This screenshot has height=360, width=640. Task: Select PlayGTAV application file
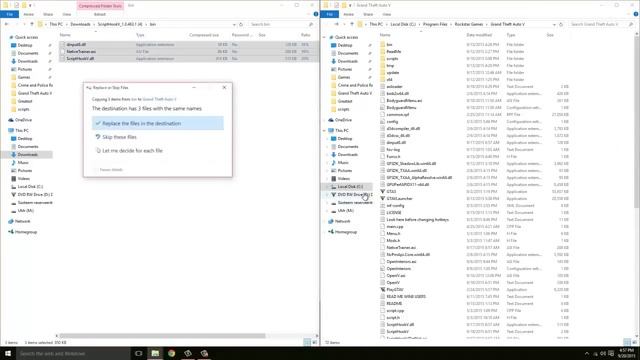[394, 289]
